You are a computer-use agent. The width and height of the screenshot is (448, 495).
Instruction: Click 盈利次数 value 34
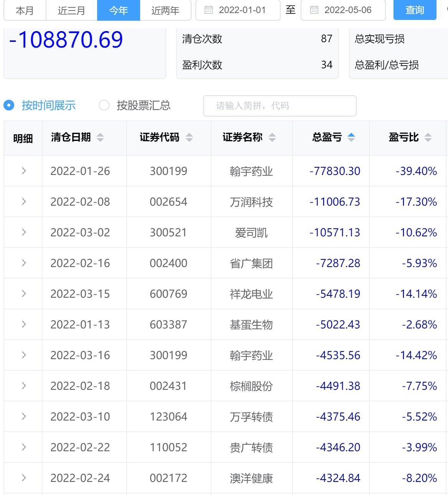(327, 65)
